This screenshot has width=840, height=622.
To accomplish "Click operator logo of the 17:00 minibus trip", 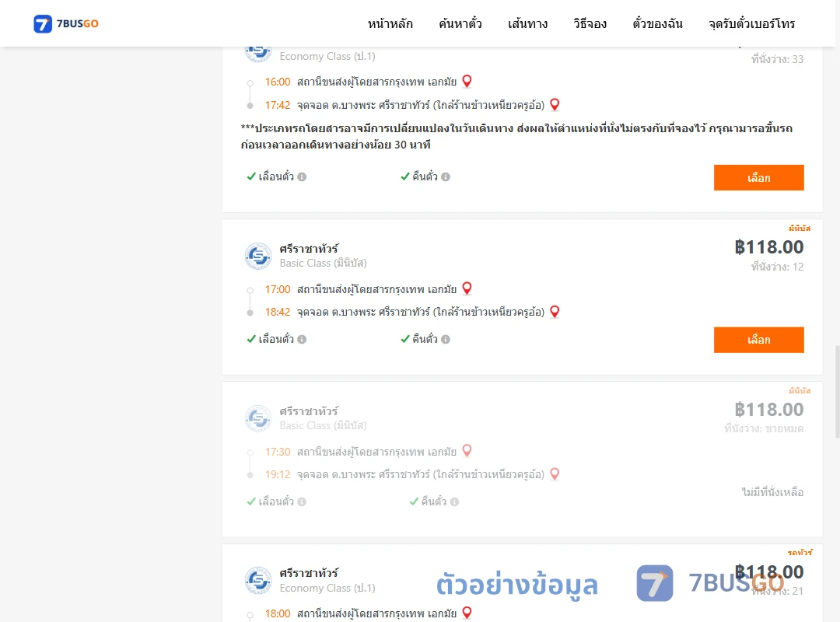I will [258, 256].
